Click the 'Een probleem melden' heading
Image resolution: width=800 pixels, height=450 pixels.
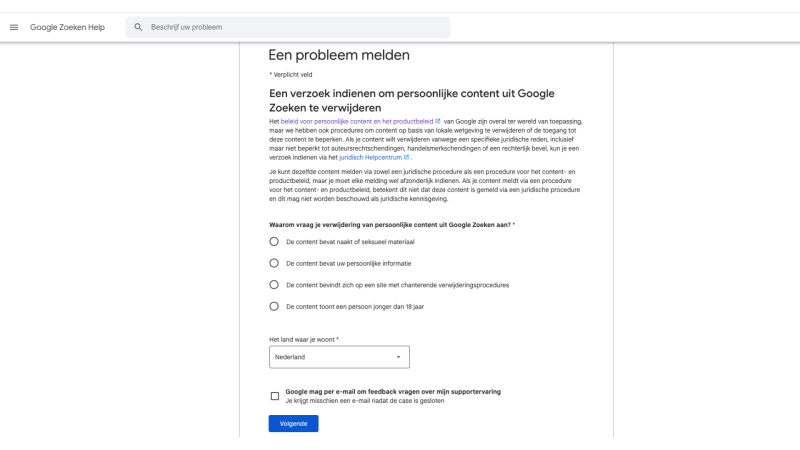tap(339, 56)
